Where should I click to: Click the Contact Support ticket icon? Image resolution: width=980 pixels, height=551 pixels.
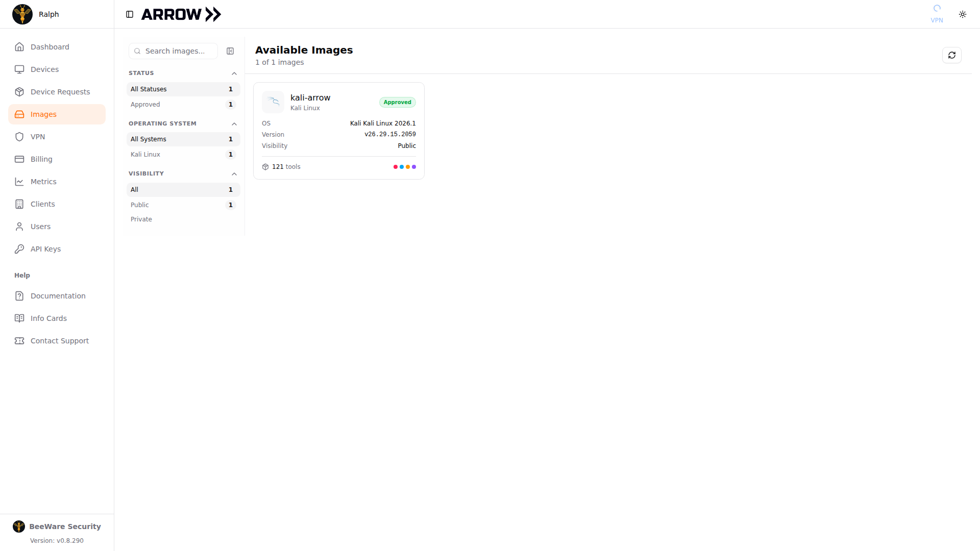tap(19, 341)
